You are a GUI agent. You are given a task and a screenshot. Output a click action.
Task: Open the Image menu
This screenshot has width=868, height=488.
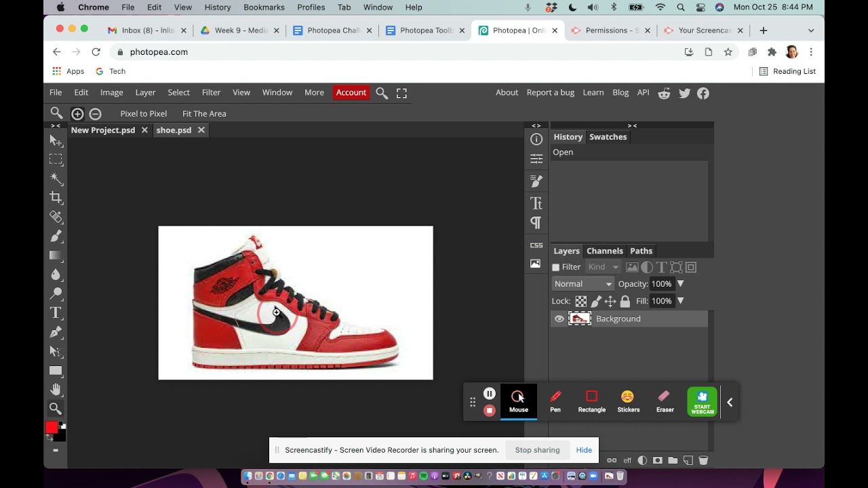(112, 93)
